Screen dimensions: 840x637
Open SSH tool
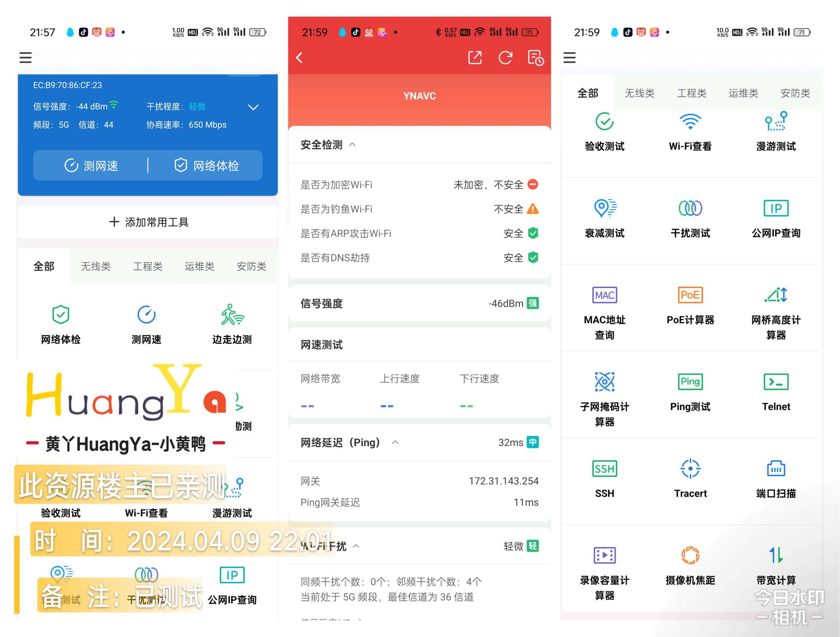tap(605, 478)
